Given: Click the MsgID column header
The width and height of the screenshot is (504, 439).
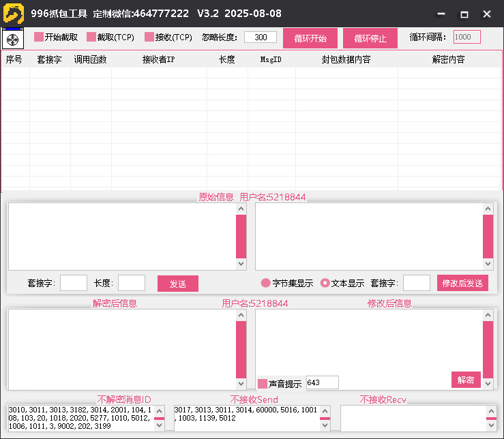Looking at the screenshot, I should [271, 60].
